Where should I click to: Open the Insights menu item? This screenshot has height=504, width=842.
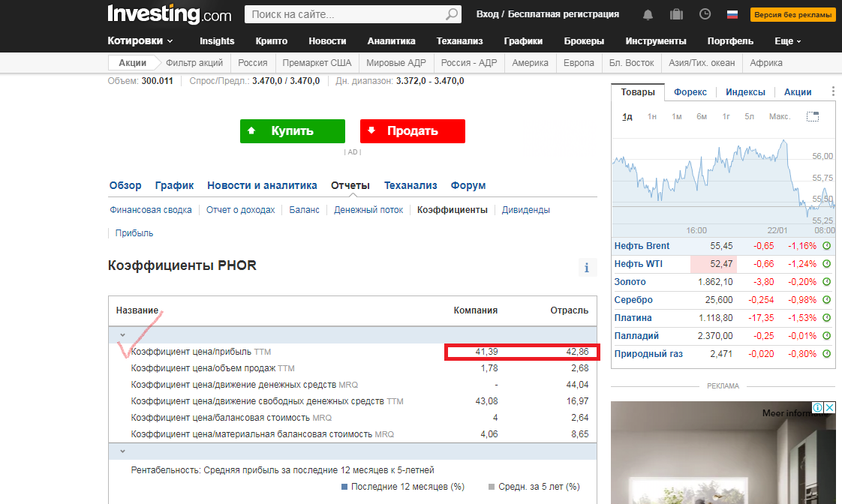click(x=217, y=40)
